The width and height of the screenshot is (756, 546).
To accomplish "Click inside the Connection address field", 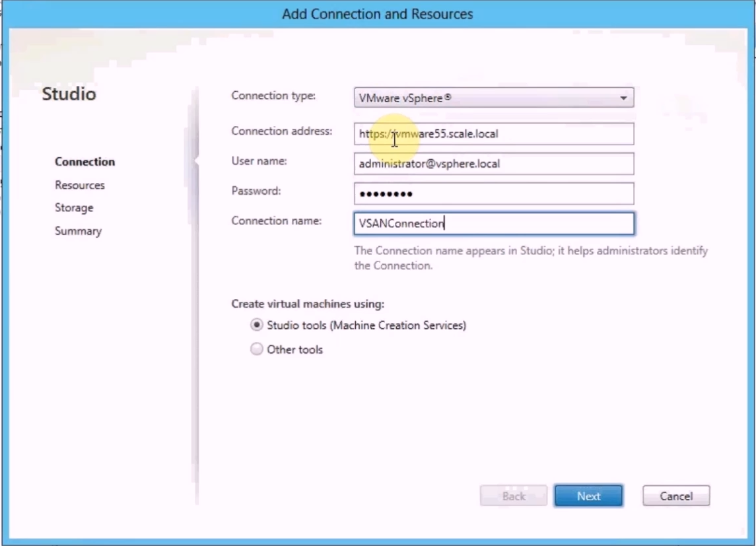I will pos(493,134).
